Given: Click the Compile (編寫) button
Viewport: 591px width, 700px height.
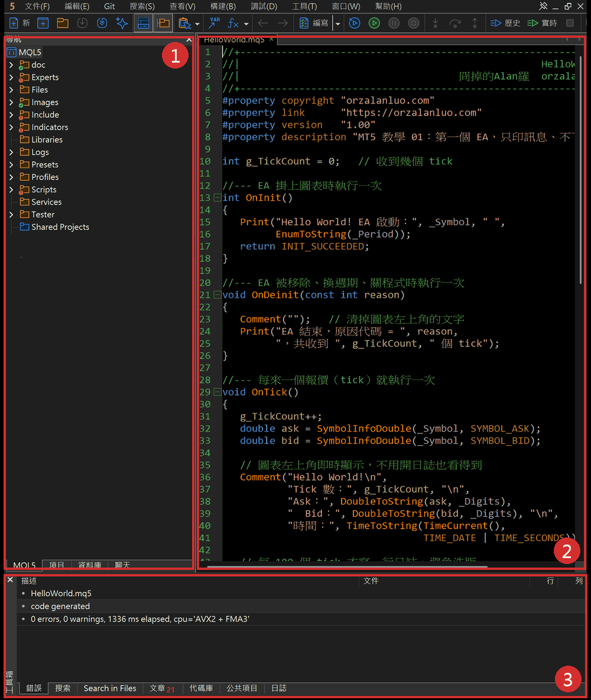Looking at the screenshot, I should [x=314, y=23].
